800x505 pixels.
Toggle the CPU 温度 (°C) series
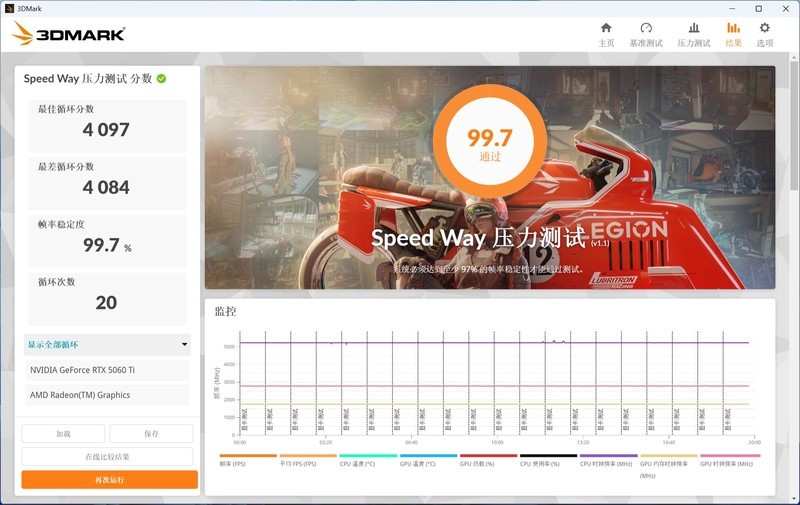(368, 461)
